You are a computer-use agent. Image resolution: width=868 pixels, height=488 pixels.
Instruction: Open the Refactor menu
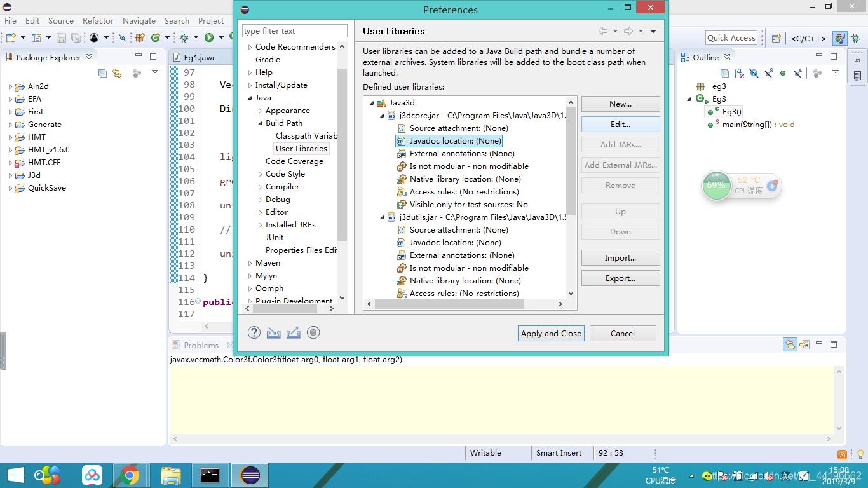[98, 20]
